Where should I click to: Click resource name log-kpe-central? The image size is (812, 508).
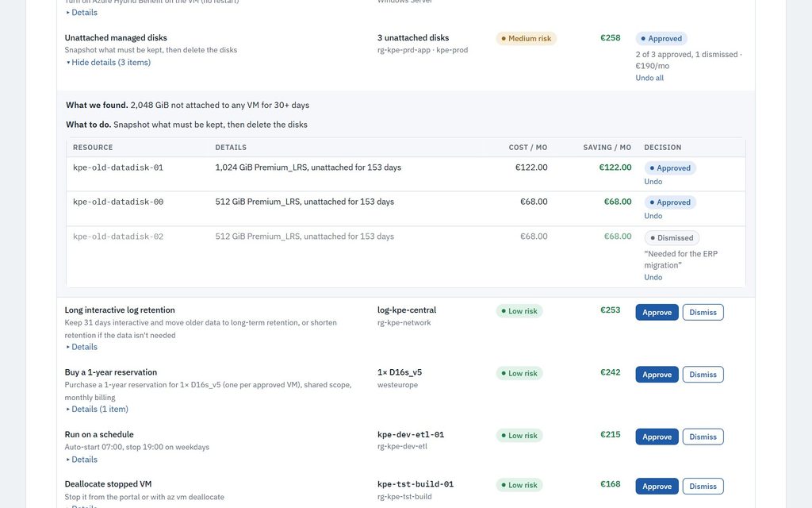407,310
